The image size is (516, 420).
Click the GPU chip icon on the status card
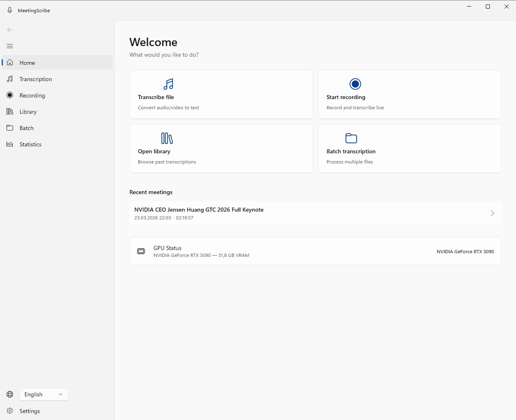tap(141, 251)
